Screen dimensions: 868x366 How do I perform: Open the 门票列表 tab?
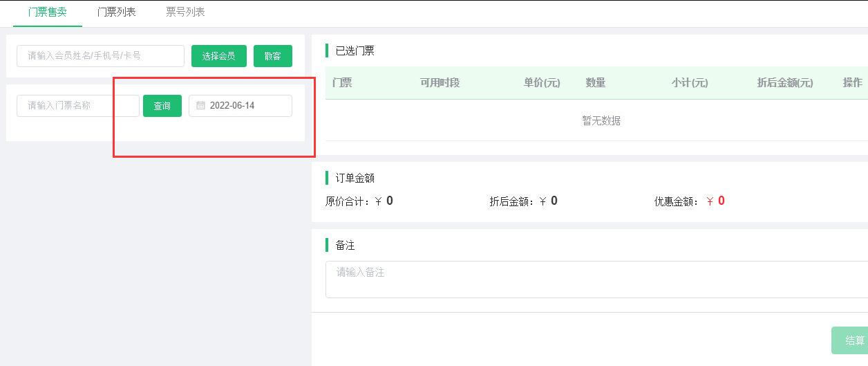(116, 12)
